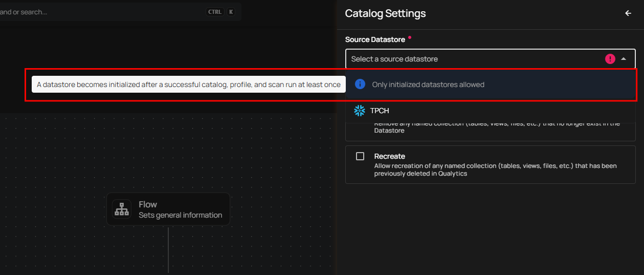This screenshot has height=275, width=644.
Task: Click the Snowflake icon beside TPCH
Action: [x=360, y=111]
